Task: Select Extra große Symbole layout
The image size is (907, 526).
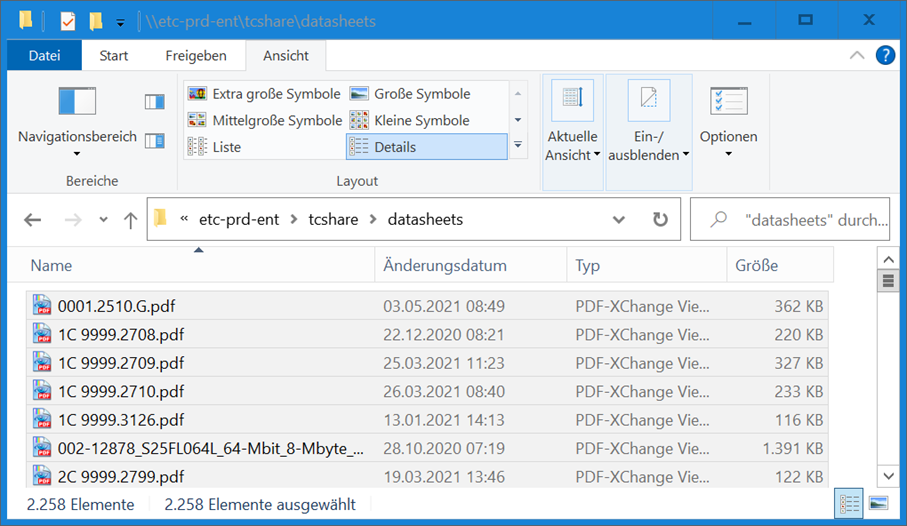Action: click(x=265, y=94)
